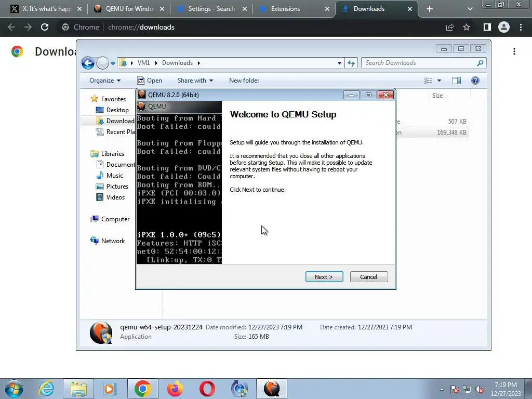Open address bar previous locations dropdown
Viewport: 532px width, 399px height.
[339, 63]
